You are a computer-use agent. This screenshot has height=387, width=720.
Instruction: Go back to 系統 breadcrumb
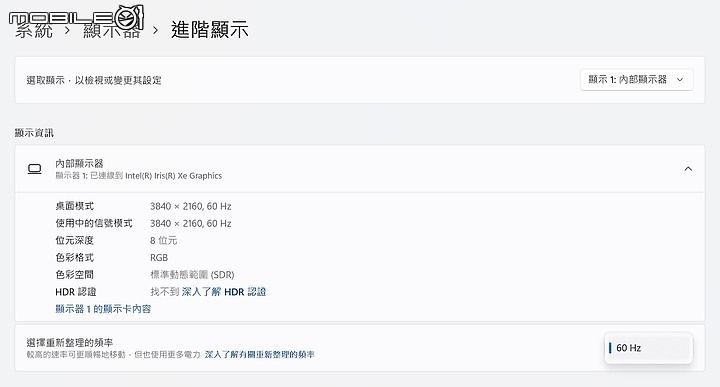click(34, 31)
